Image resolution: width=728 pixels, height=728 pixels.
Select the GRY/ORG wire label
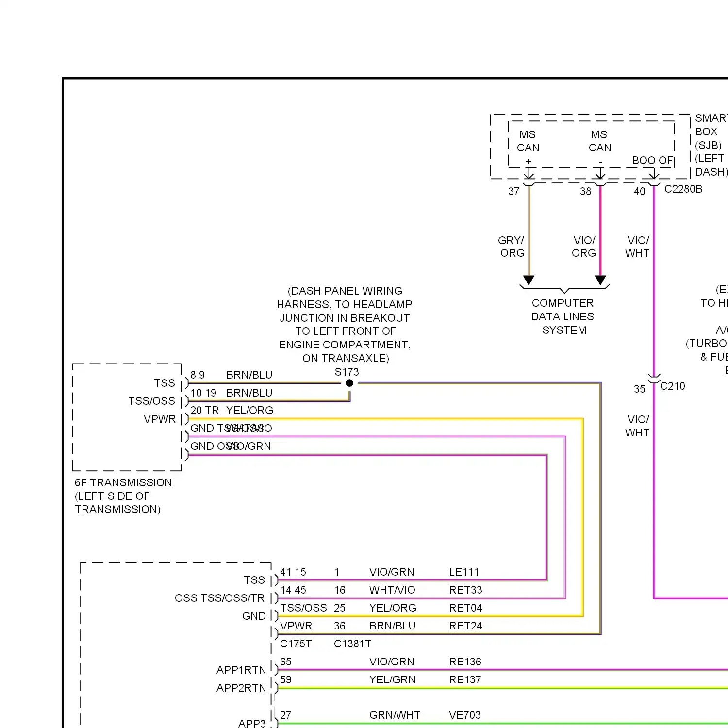click(x=512, y=247)
